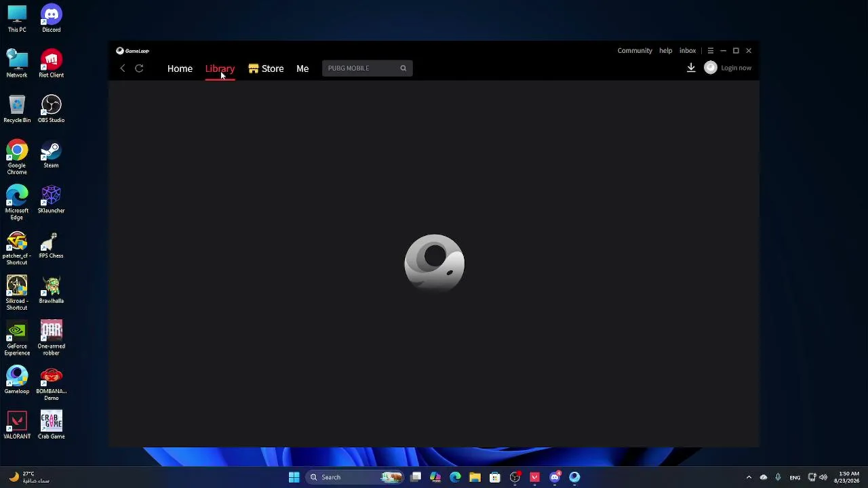Viewport: 868px width, 488px height.
Task: Select the OBS Studio desktop icon
Action: pyautogui.click(x=51, y=109)
